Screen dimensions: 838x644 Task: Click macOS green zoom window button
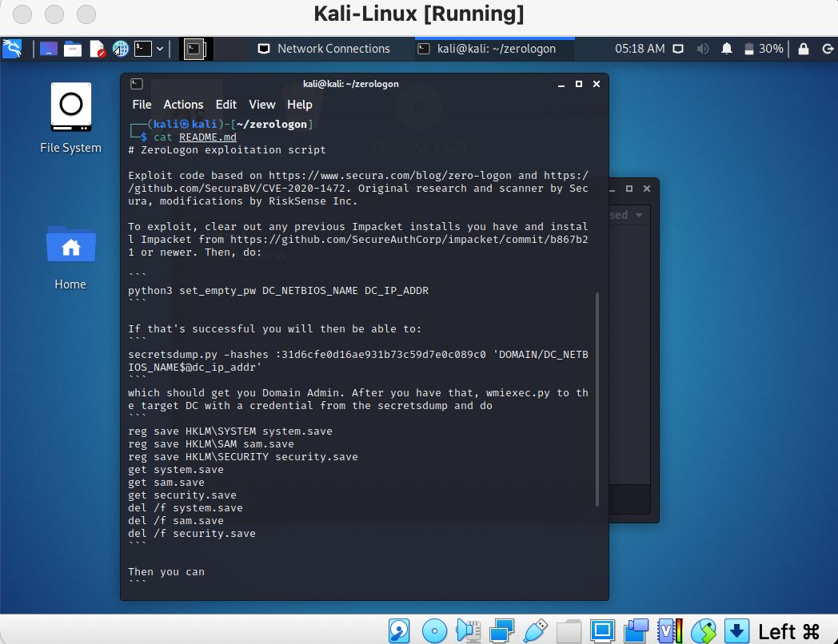point(86,14)
